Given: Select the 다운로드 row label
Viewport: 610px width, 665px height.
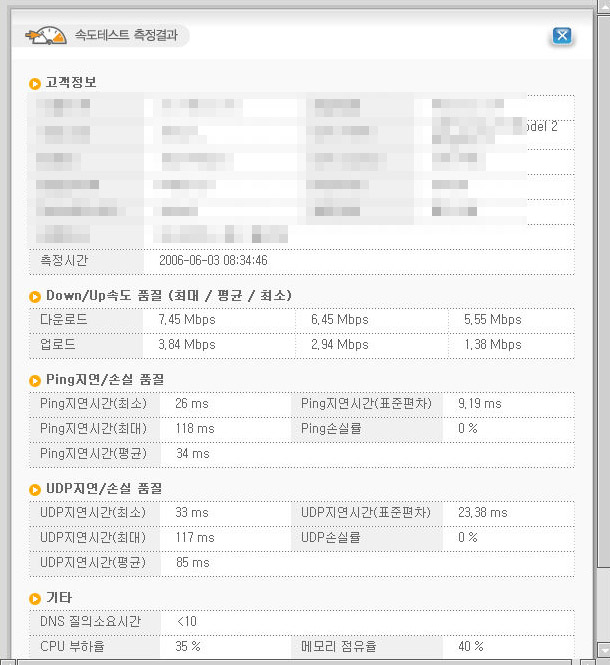Looking at the screenshot, I should 64,320.
